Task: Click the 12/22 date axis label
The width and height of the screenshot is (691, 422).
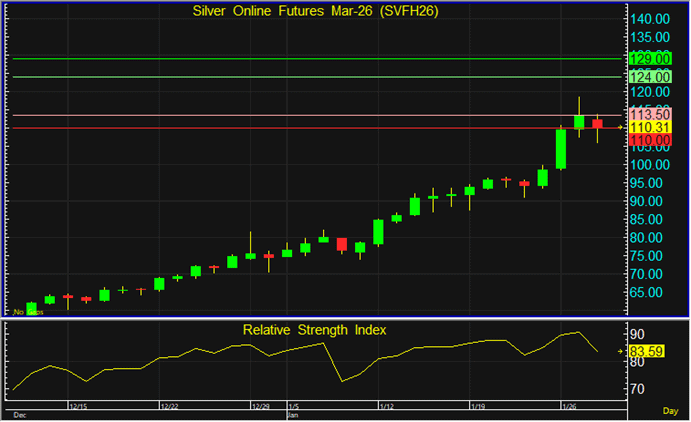Action: 170,407
